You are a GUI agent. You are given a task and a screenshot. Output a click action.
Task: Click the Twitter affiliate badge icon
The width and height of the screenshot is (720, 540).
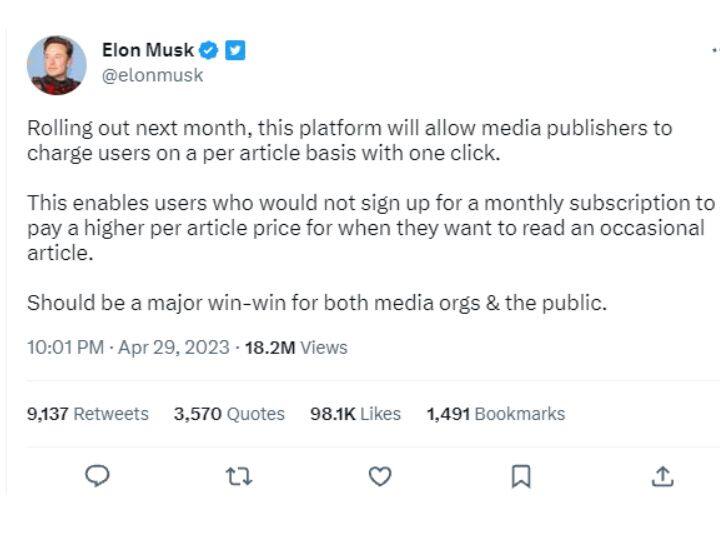(x=235, y=50)
